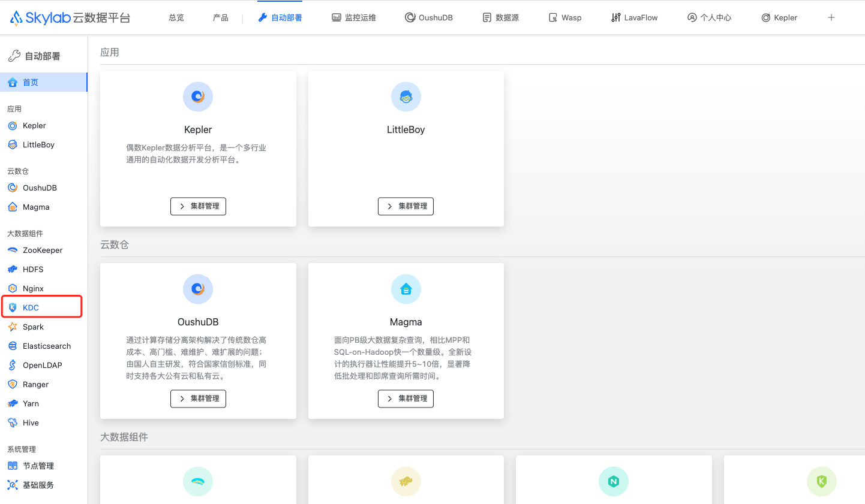
Task: Click the 监控运维 tab monitor icon
Action: pyautogui.click(x=337, y=18)
